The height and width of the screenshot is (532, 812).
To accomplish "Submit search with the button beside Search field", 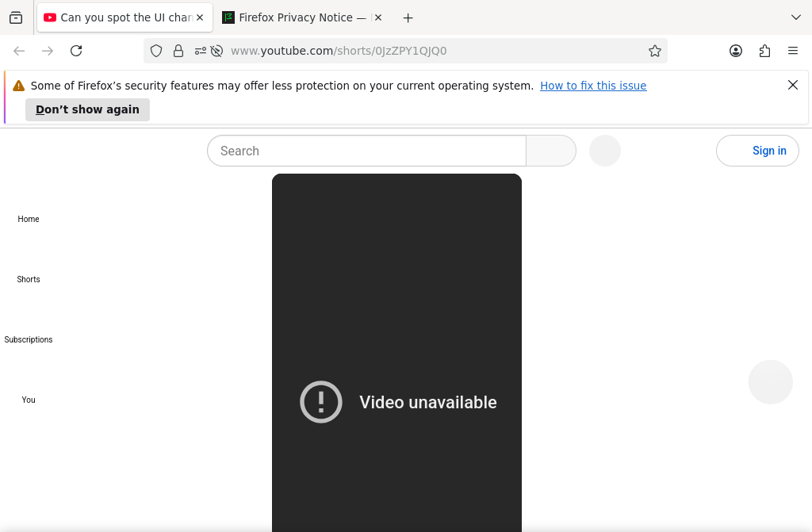I will tap(551, 151).
